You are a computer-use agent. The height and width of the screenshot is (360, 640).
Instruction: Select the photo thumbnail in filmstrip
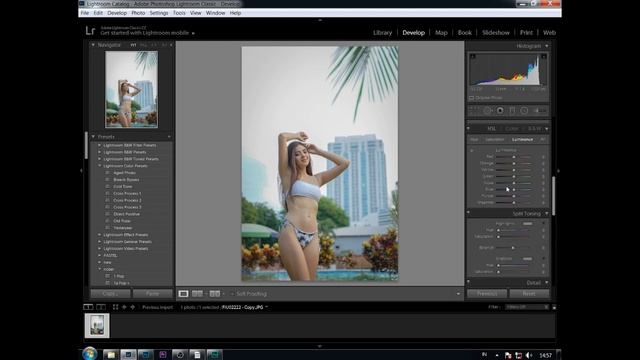97,326
